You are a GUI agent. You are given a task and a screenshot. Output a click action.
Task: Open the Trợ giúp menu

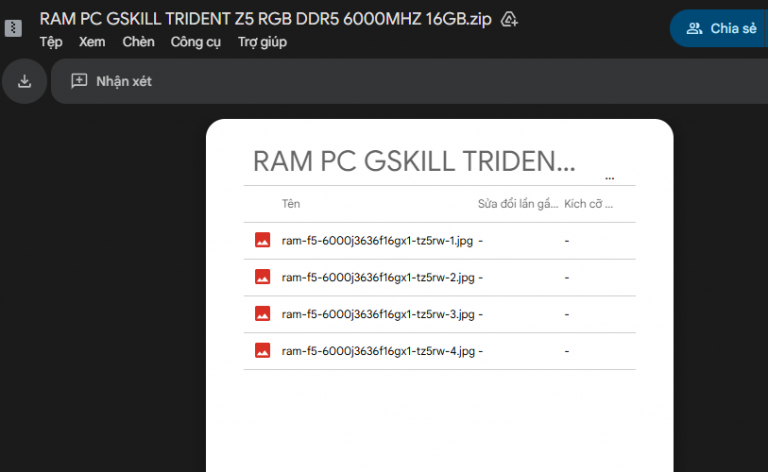(262, 42)
